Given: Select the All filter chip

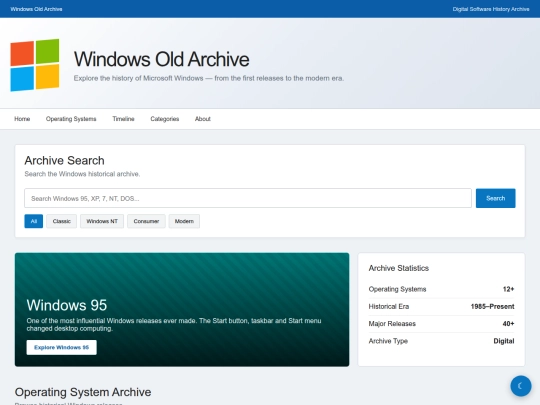Looking at the screenshot, I should pos(34,221).
